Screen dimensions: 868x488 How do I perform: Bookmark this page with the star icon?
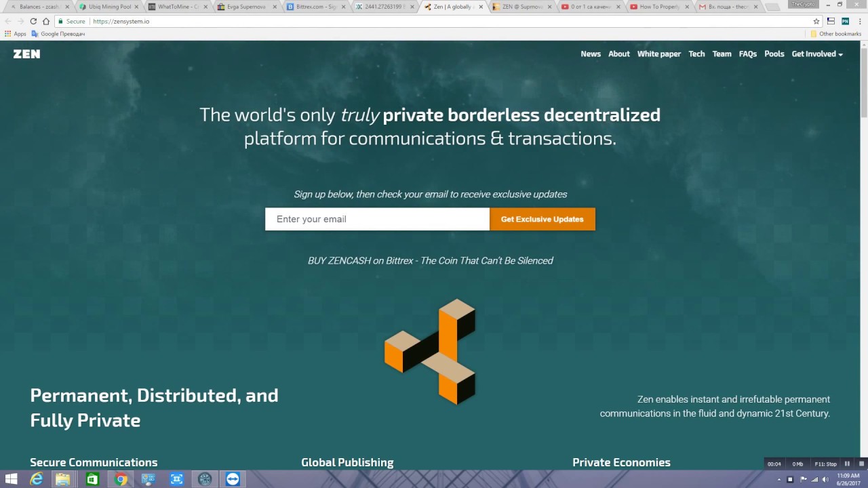(816, 21)
